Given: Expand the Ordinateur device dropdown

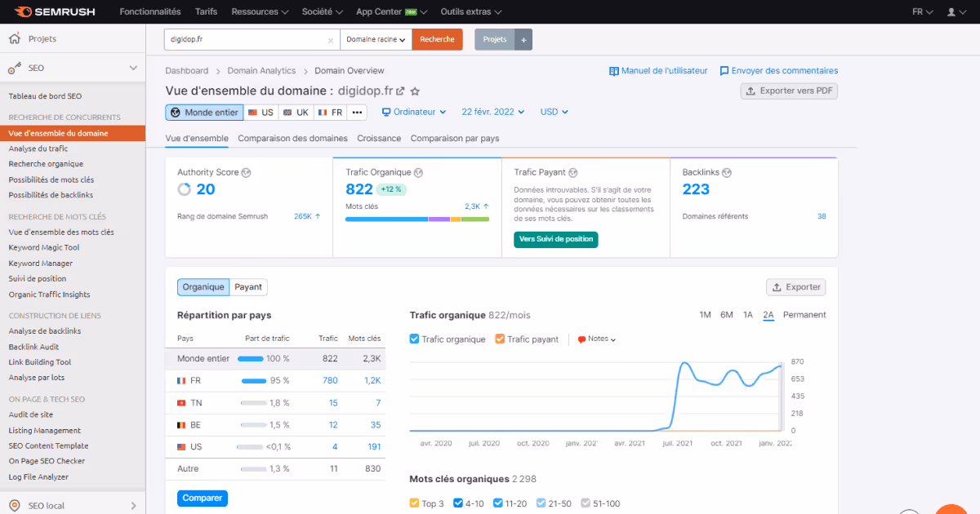Looking at the screenshot, I should tap(415, 112).
